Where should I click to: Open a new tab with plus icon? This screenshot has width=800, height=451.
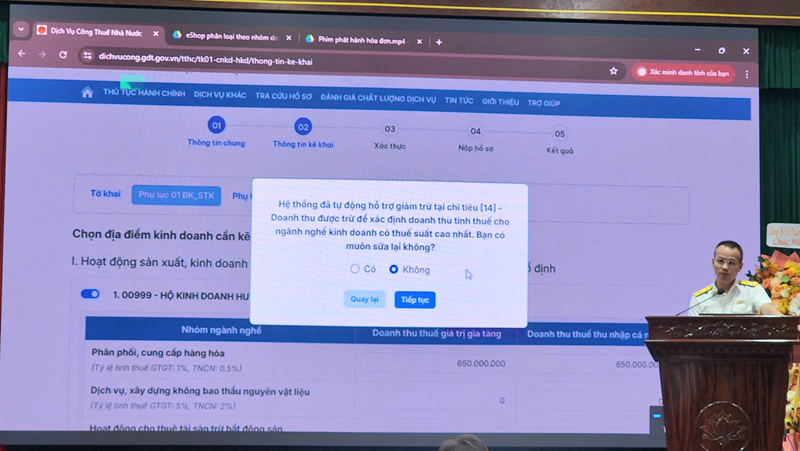[439, 42]
